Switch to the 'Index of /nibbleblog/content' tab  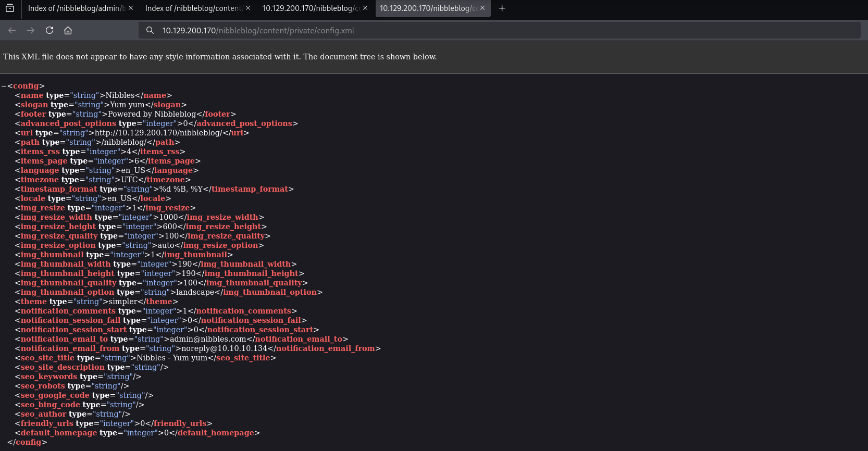coord(193,8)
